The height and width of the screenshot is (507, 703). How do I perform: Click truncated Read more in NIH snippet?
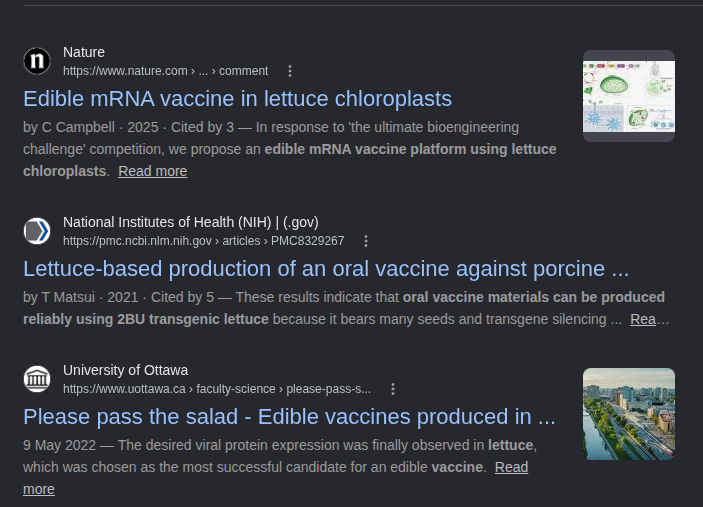pos(649,319)
